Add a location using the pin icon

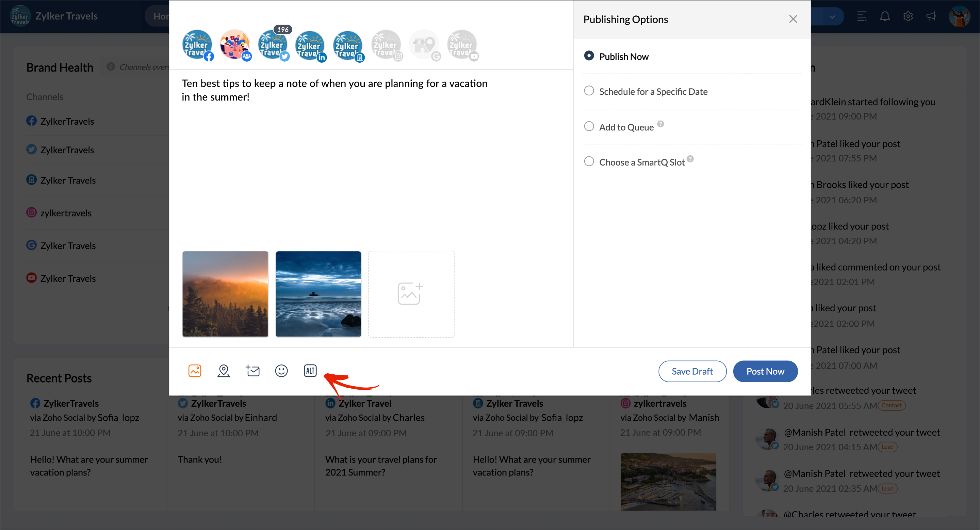pos(224,371)
